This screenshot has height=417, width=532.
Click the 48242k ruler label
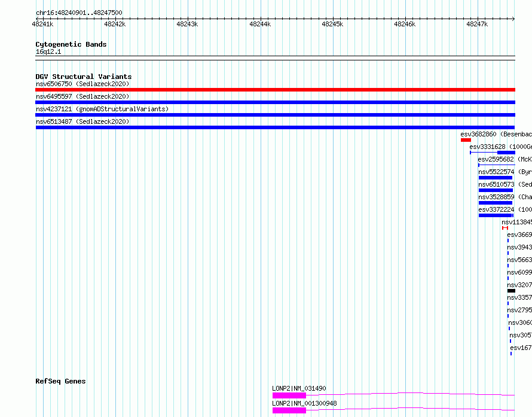[115, 24]
